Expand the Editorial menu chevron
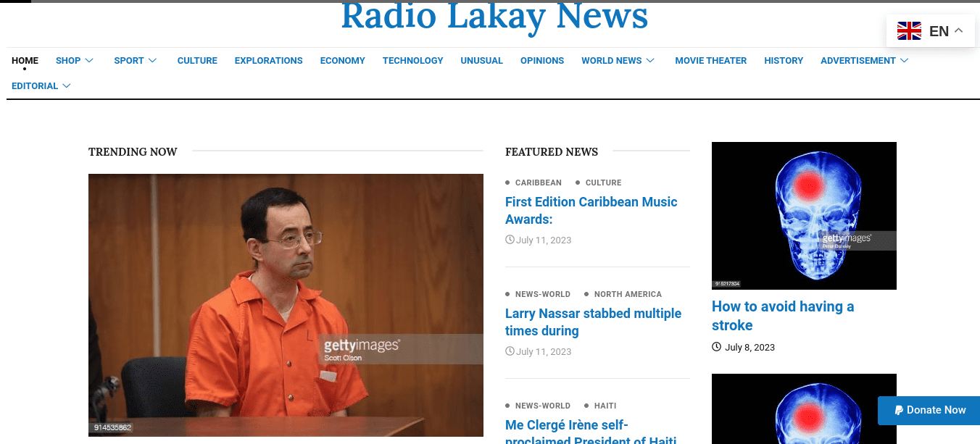Image resolution: width=980 pixels, height=444 pixels. [x=67, y=86]
